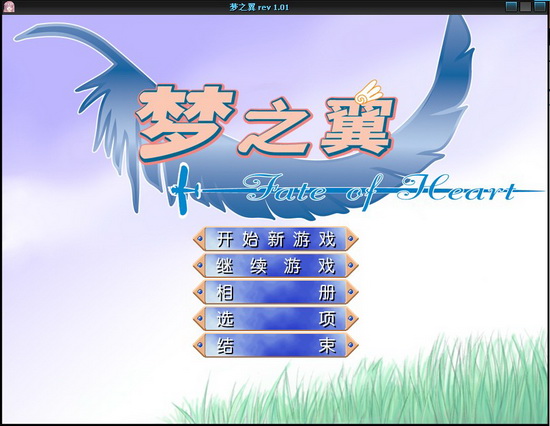
Task: Choose 结束 to exit the game
Action: [275, 345]
